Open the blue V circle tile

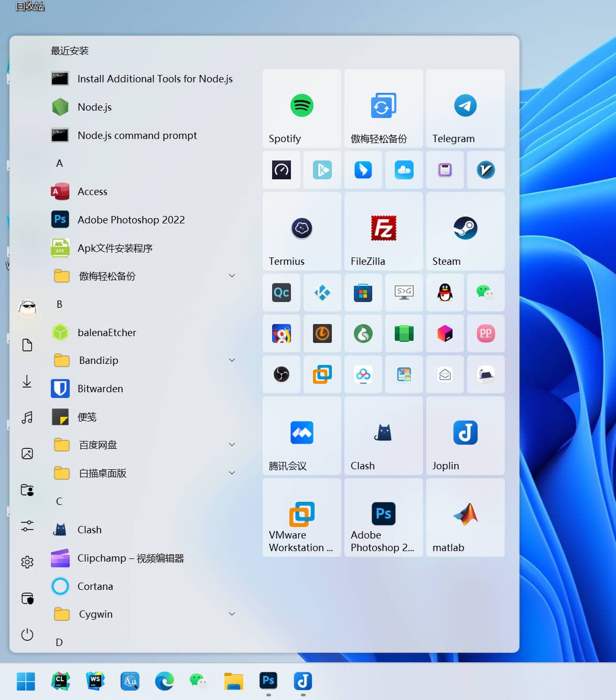[486, 170]
